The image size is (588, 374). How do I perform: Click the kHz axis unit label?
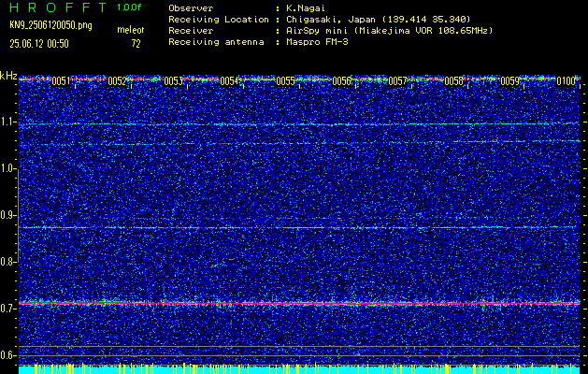coord(8,76)
